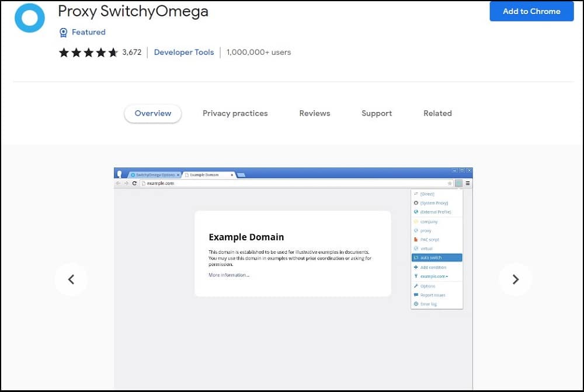This screenshot has height=392, width=584.
Task: Choose [External Profile] in the popup menu
Action: [437, 212]
